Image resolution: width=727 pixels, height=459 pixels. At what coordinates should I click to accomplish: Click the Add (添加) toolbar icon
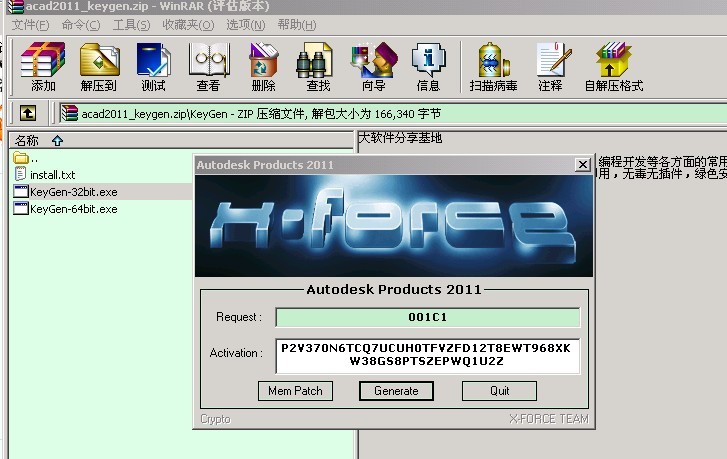[43, 66]
